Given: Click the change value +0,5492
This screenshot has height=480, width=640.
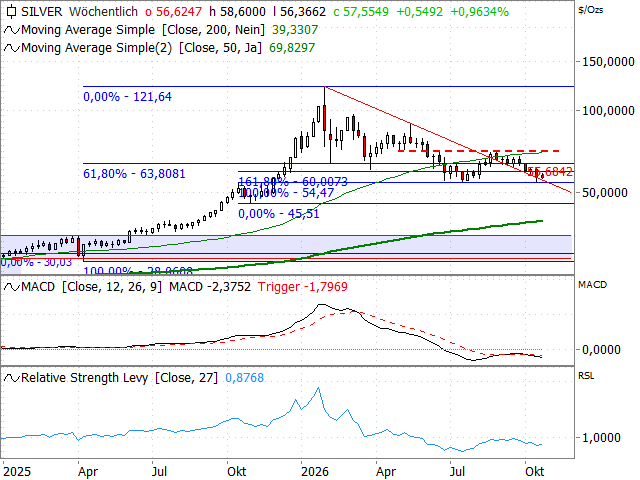Looking at the screenshot, I should (x=420, y=12).
